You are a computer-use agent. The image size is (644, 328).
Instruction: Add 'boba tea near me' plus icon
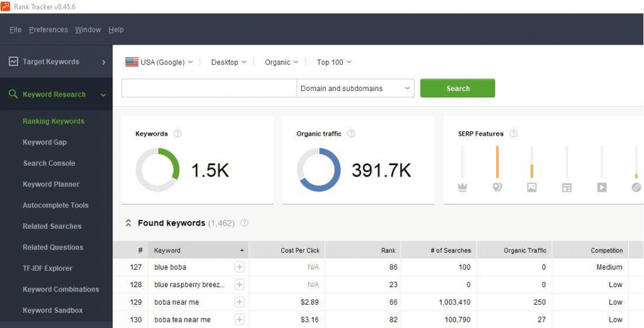[240, 319]
